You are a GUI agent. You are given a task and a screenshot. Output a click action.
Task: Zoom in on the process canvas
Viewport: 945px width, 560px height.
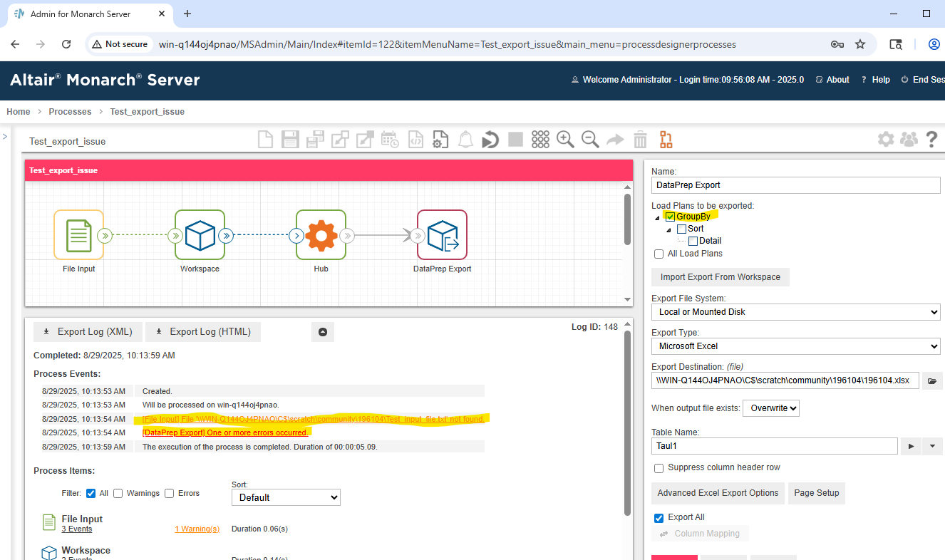(565, 140)
